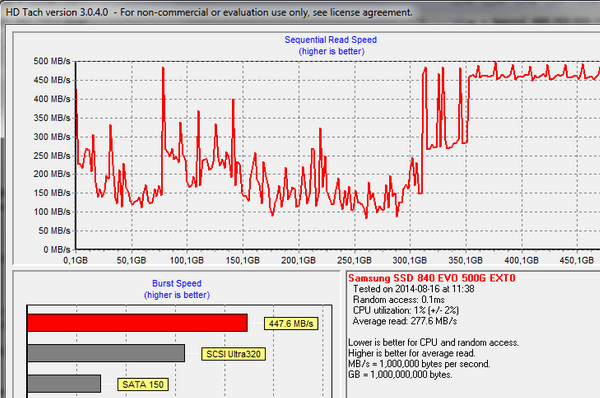Image resolution: width=600 pixels, height=398 pixels.
Task: Click the 'Random access: 0.1ms' line
Action: (399, 300)
